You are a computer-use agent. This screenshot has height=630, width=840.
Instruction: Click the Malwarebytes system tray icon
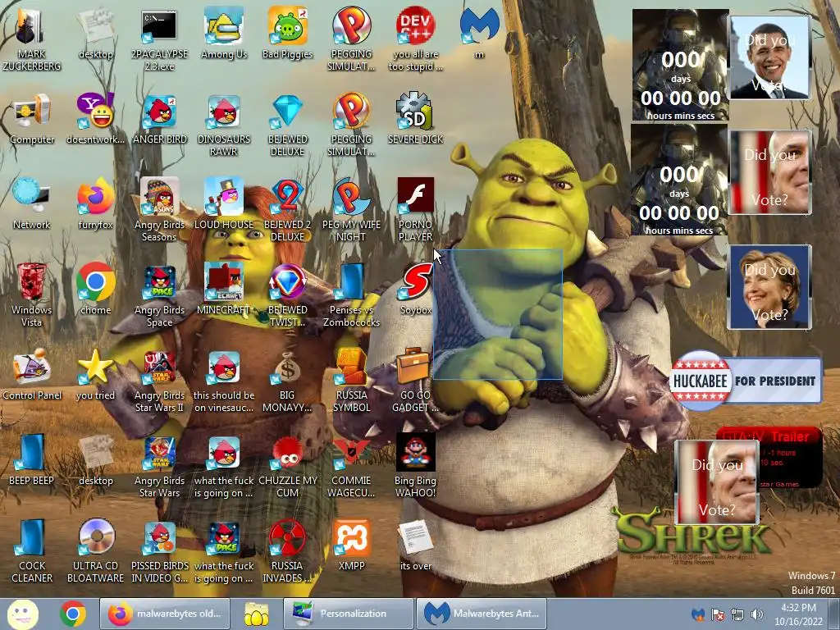[x=697, y=614]
